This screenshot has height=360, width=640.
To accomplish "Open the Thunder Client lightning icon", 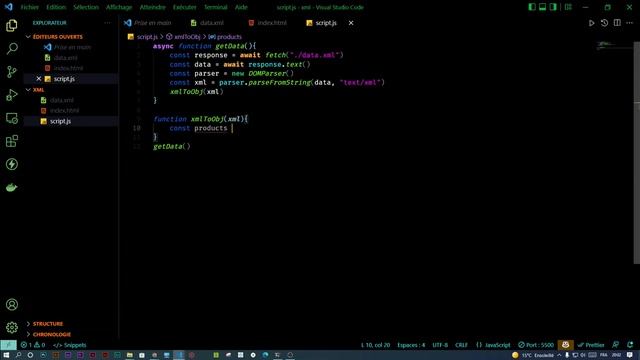I will pos(12,164).
